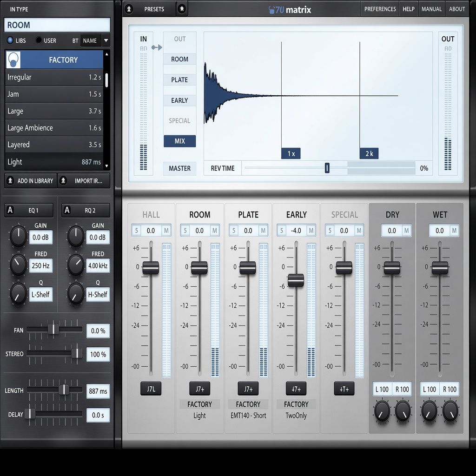
Task: Open the ABOUT page
Action: 457,9
